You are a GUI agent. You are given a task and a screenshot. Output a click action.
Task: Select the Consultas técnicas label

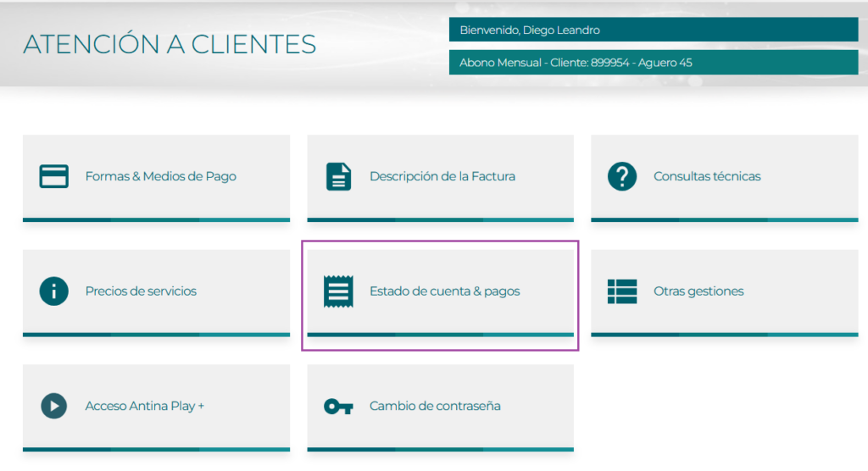707,177
